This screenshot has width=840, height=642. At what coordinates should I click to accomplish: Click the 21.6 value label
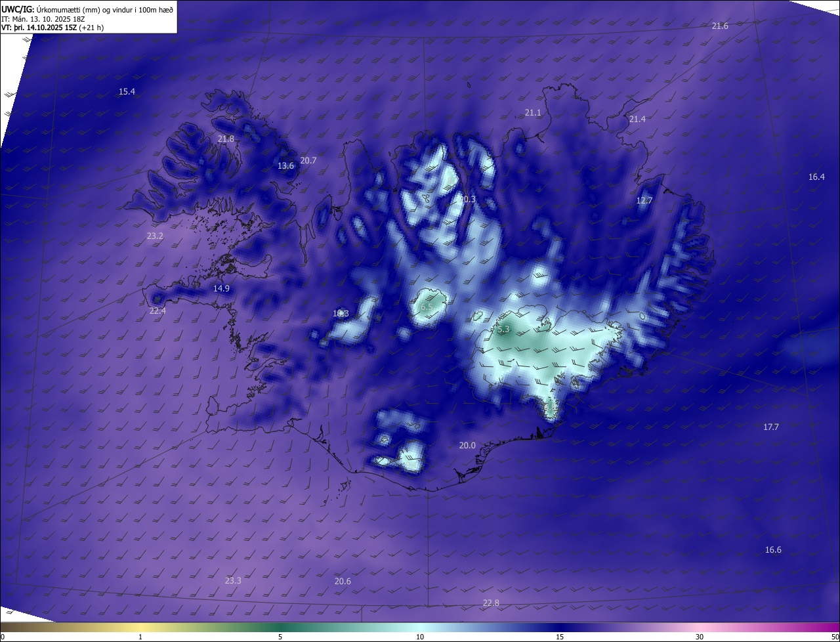720,26
